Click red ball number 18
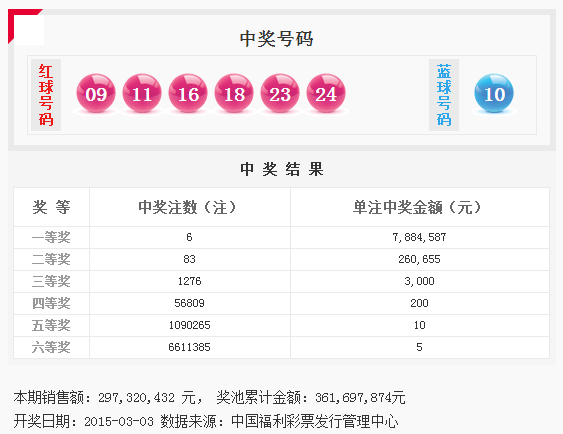This screenshot has width=563, height=434. 234,93
